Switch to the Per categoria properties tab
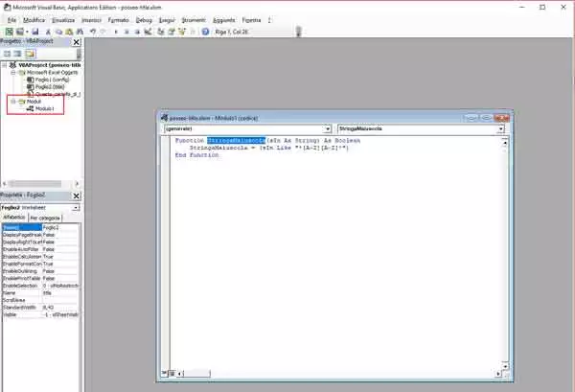This screenshot has width=575, height=392. coord(45,219)
